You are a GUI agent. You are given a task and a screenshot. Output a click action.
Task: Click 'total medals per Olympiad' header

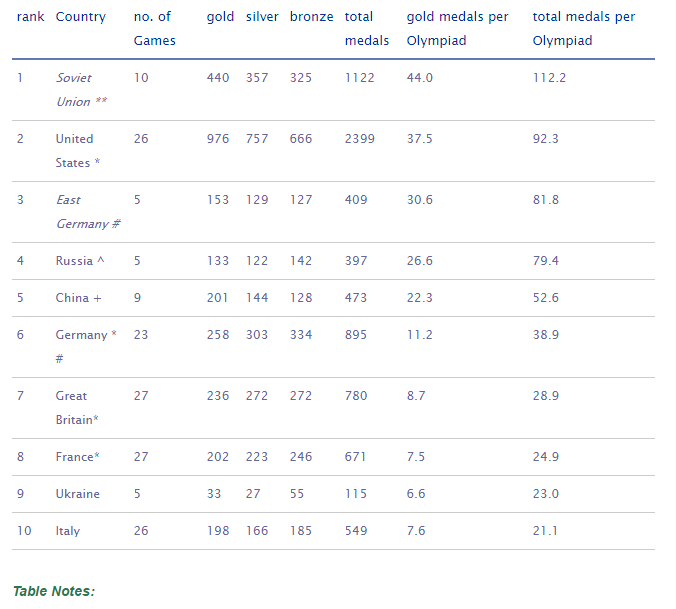coord(584,28)
